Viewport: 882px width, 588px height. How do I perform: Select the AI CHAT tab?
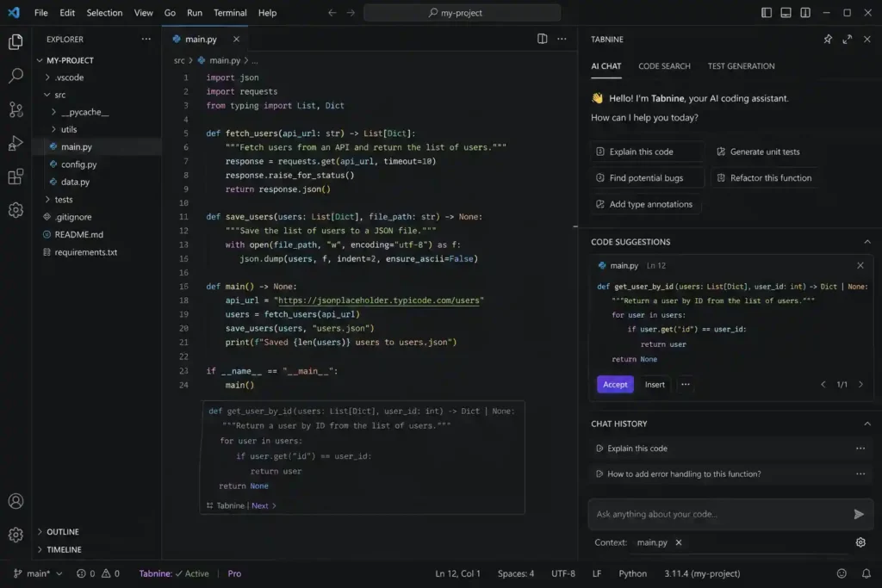click(606, 66)
